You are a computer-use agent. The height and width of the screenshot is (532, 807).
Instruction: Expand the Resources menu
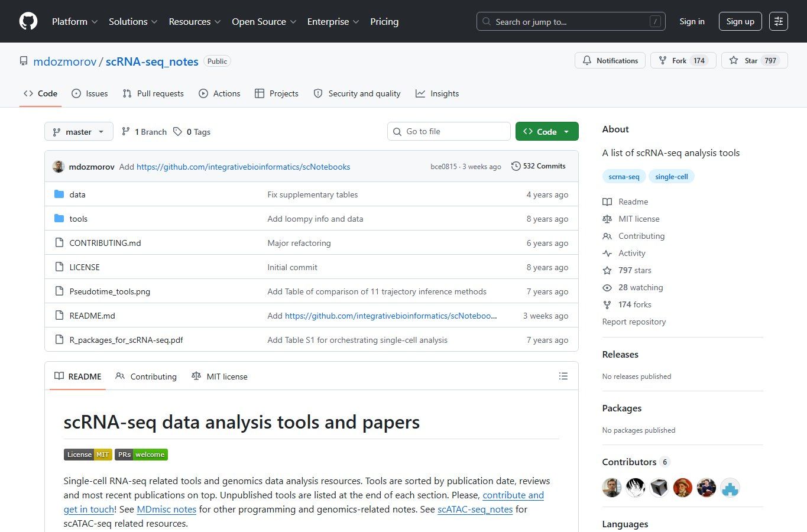click(x=195, y=21)
